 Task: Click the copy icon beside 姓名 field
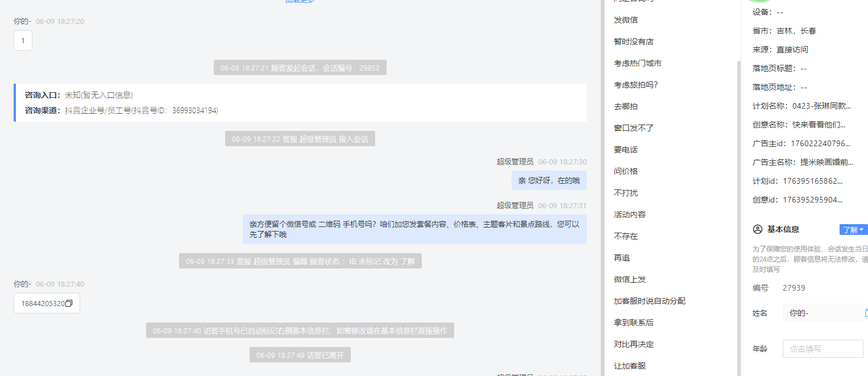866,313
